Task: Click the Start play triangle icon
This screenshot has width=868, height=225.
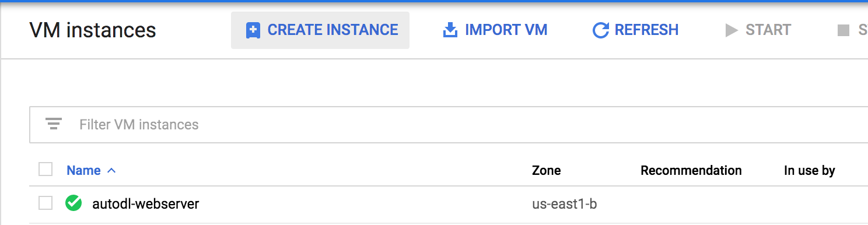Action: (731, 30)
